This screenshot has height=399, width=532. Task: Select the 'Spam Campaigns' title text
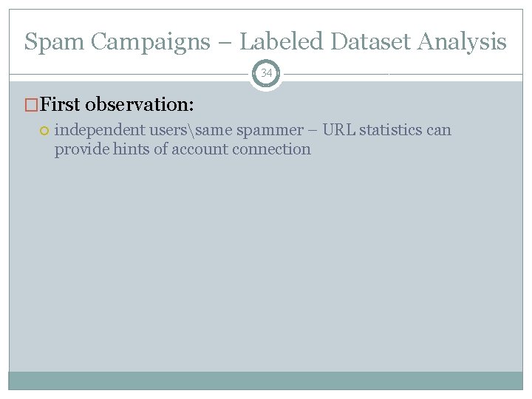point(117,42)
